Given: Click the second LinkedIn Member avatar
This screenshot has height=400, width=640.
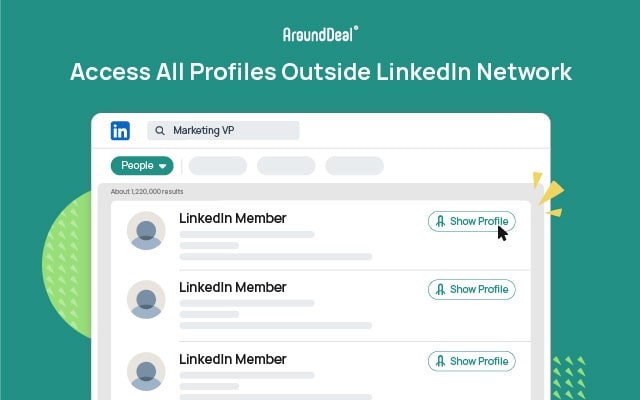Looking at the screenshot, I should click(146, 300).
